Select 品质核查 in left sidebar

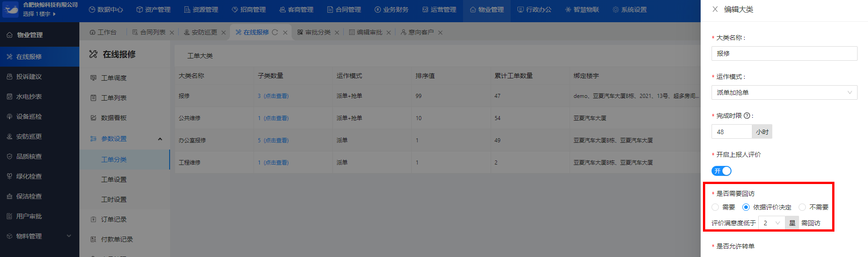pyautogui.click(x=39, y=156)
